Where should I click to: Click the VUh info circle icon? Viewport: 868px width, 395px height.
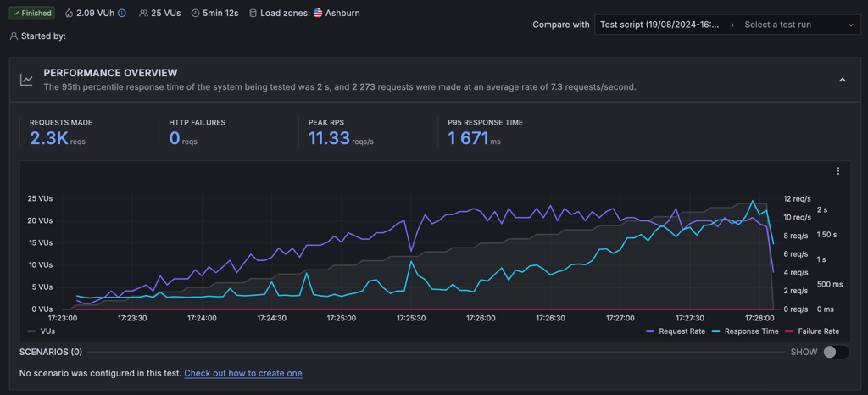click(122, 13)
